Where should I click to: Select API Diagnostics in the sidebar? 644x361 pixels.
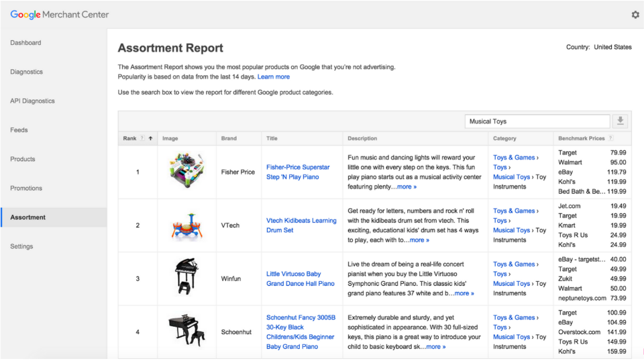tap(32, 101)
